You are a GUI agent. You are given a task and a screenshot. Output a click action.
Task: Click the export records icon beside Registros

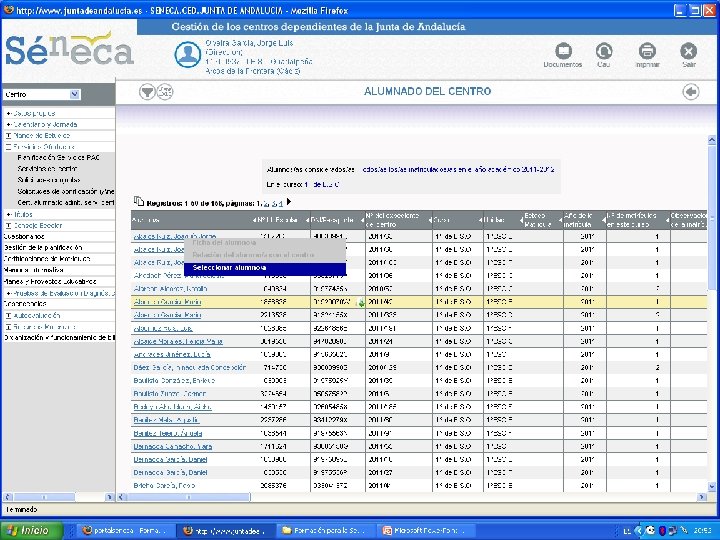[139, 202]
